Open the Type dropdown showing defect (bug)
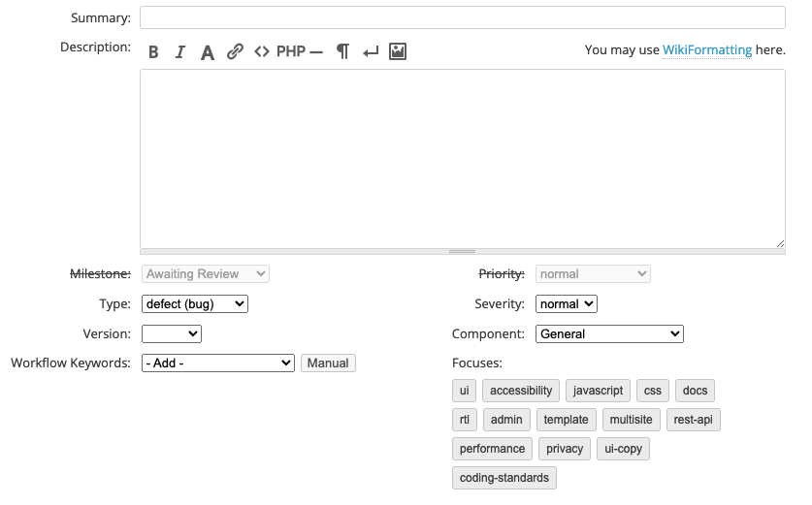 click(x=195, y=304)
